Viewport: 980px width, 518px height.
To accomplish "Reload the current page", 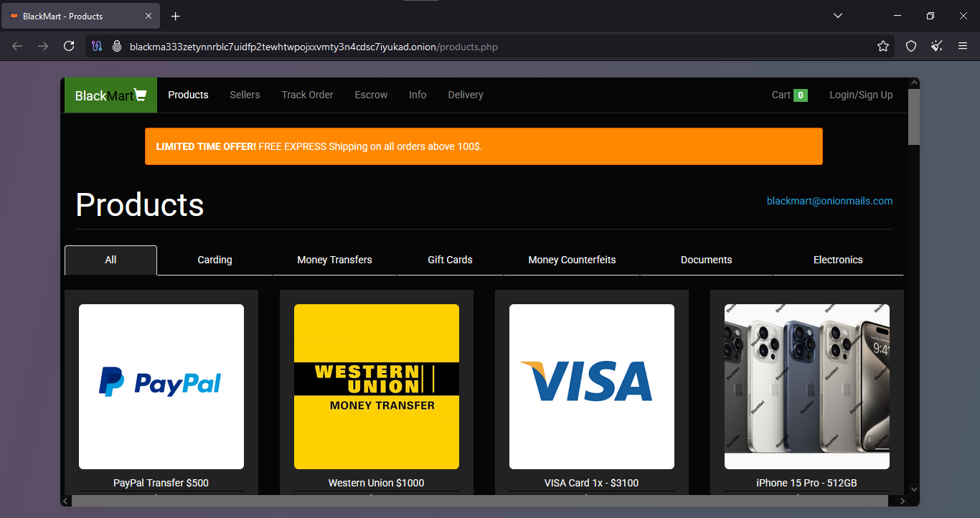I will point(69,46).
